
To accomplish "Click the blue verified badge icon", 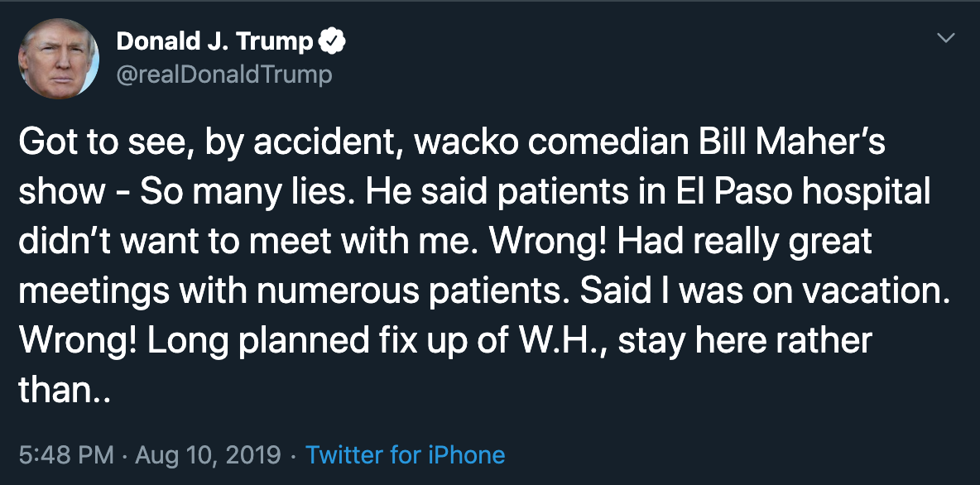I will (x=332, y=42).
